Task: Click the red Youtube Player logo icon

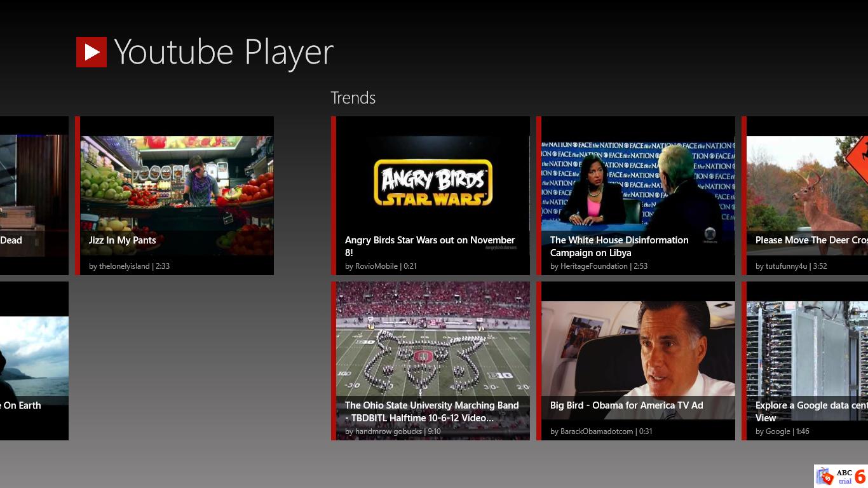Action: click(92, 52)
